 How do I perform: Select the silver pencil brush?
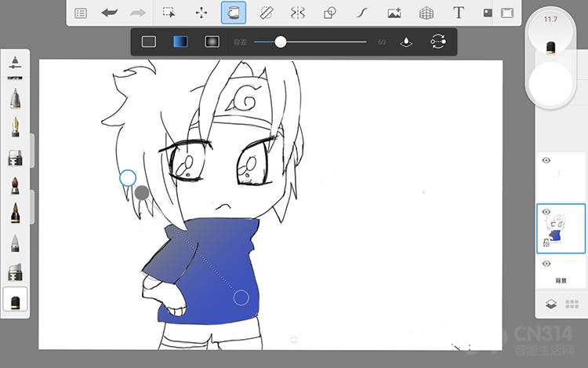pyautogui.click(x=15, y=98)
